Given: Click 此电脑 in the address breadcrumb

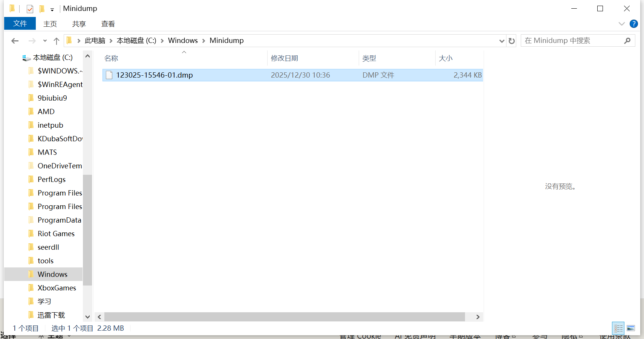Looking at the screenshot, I should [95, 41].
